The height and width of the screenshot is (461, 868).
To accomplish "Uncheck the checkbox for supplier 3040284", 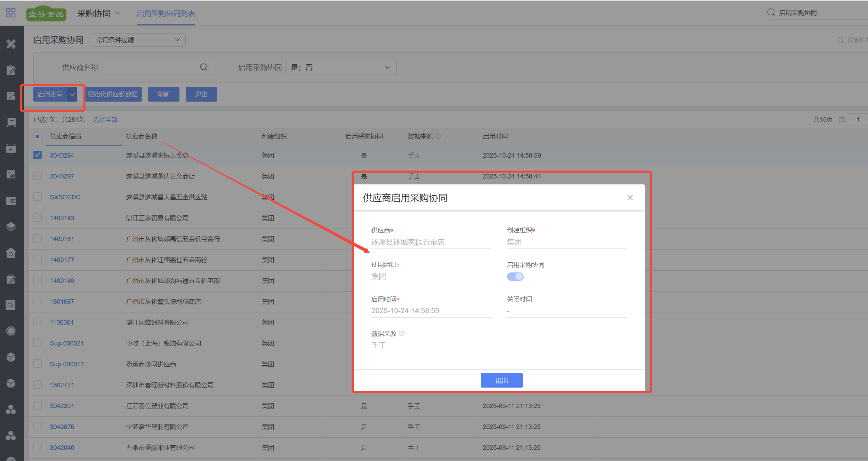I will (x=38, y=155).
